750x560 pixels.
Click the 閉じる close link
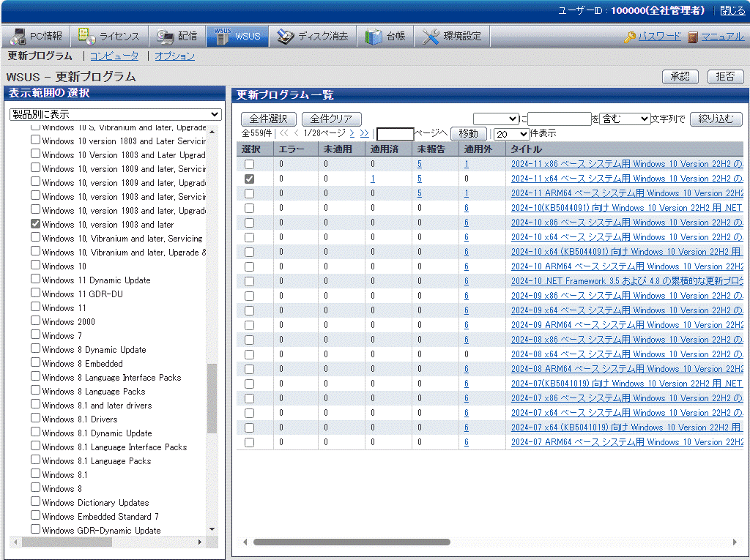732,10
